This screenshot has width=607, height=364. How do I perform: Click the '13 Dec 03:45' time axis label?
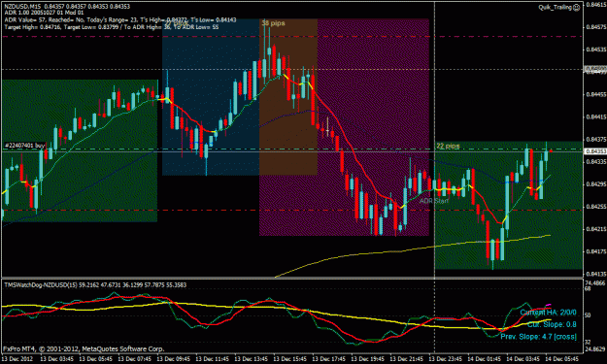56,358
